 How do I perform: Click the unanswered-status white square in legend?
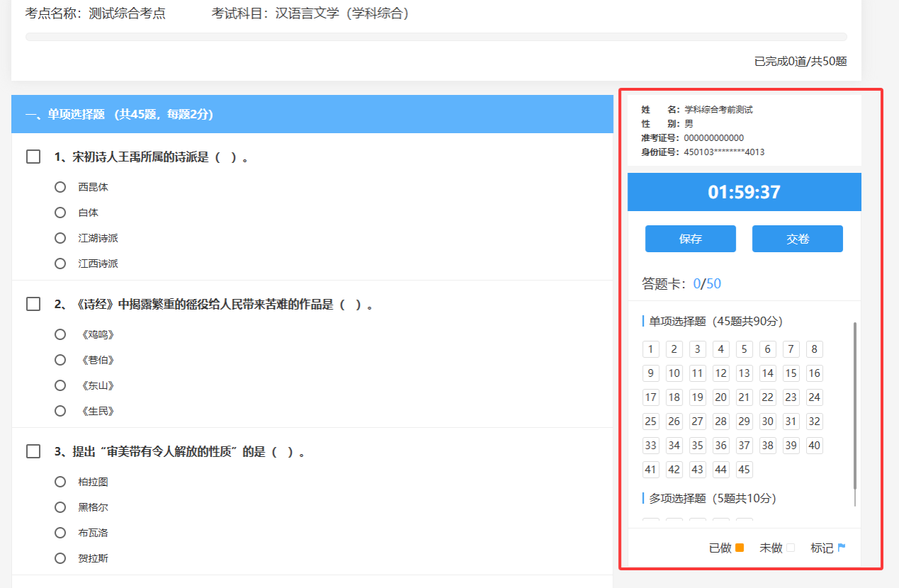tap(791, 548)
